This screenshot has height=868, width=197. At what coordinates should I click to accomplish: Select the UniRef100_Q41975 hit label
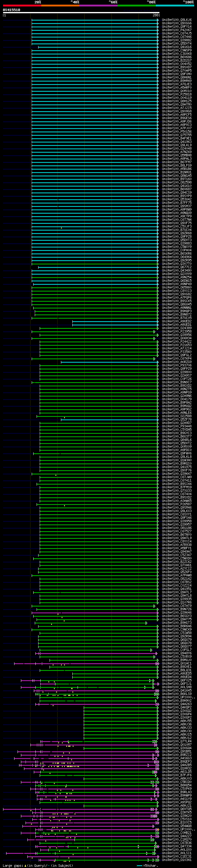pyautogui.click(x=177, y=467)
